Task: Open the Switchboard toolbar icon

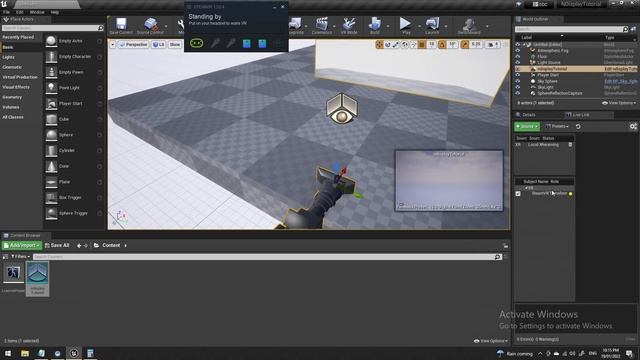Action: [x=469, y=26]
